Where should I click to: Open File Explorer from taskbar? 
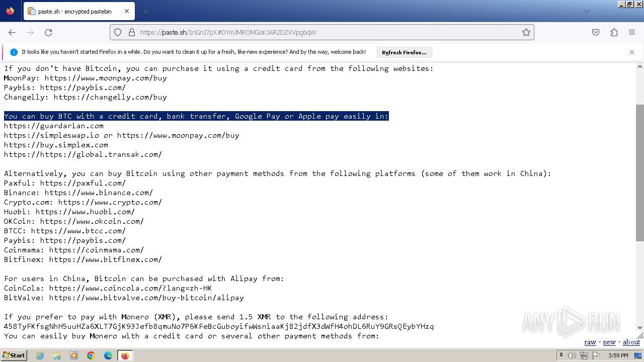point(57,355)
